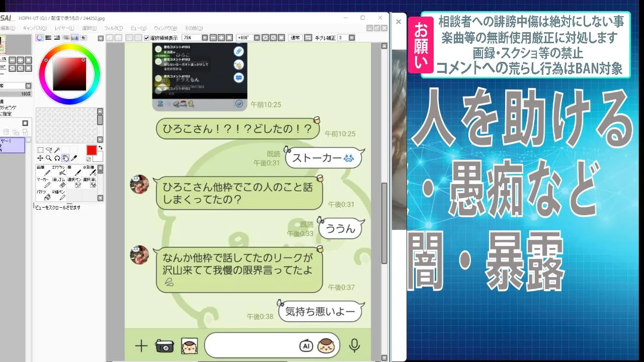Select the hand scroll tool

pos(65,158)
